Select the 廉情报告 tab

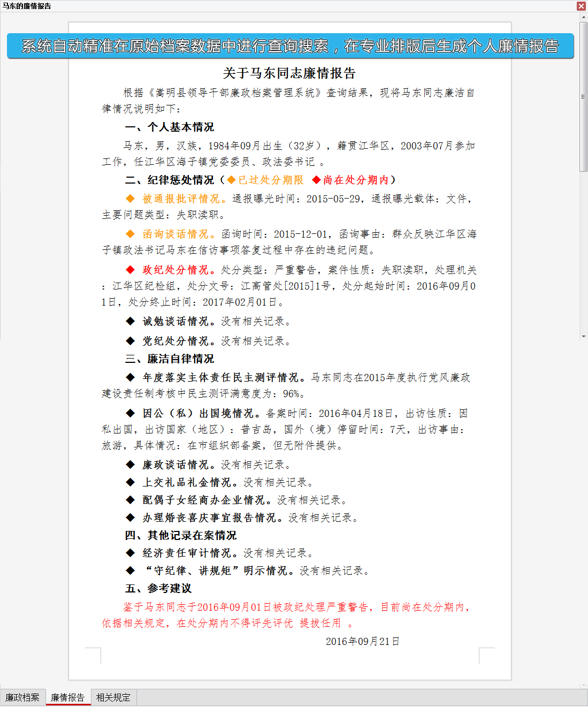[68, 697]
